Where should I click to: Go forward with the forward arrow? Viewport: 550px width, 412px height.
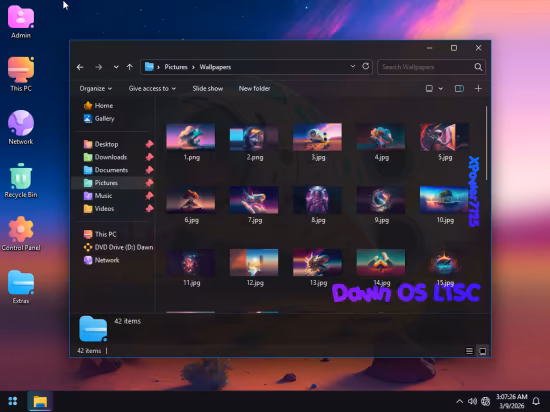(99, 67)
